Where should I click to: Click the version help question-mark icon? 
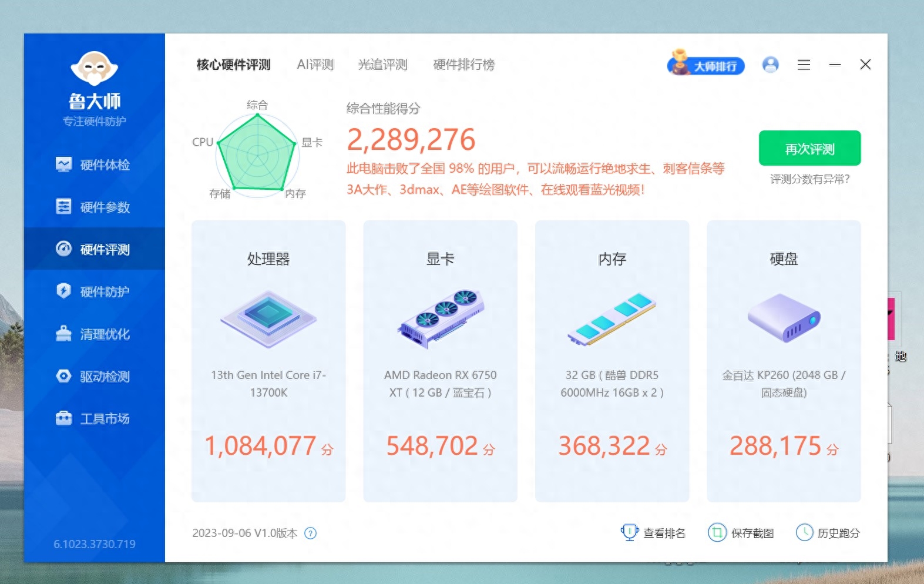311,533
